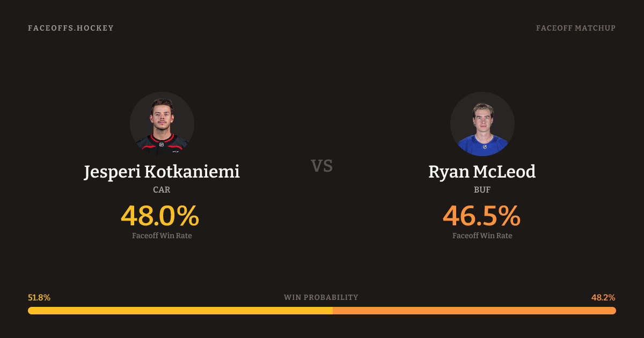This screenshot has width=644, height=338.
Task: Click the orange segment of probability bar
Action: tap(474, 311)
